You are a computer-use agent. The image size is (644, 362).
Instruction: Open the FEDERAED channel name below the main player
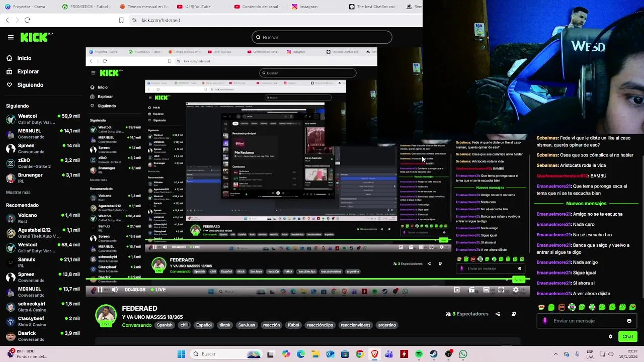tap(139, 308)
